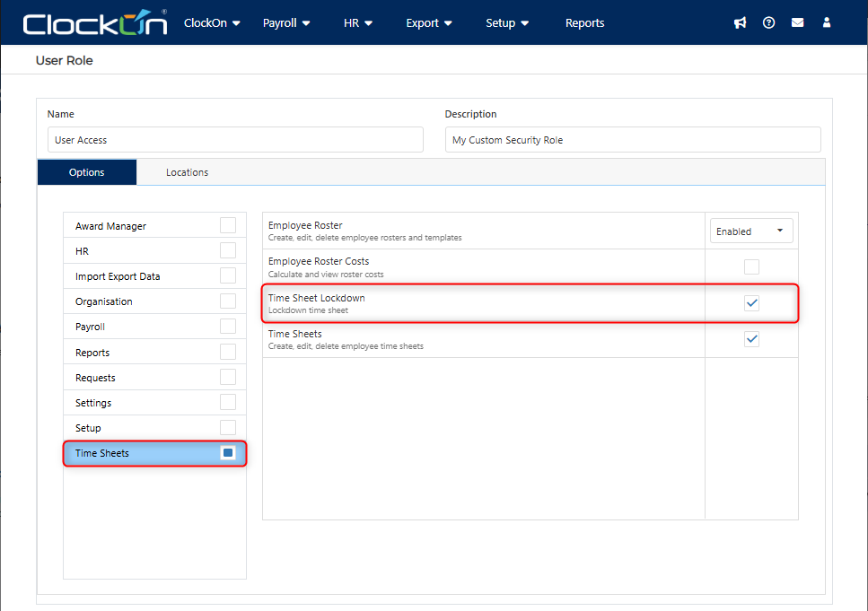Switch to the Locations tab
The width and height of the screenshot is (868, 611).
click(x=187, y=172)
